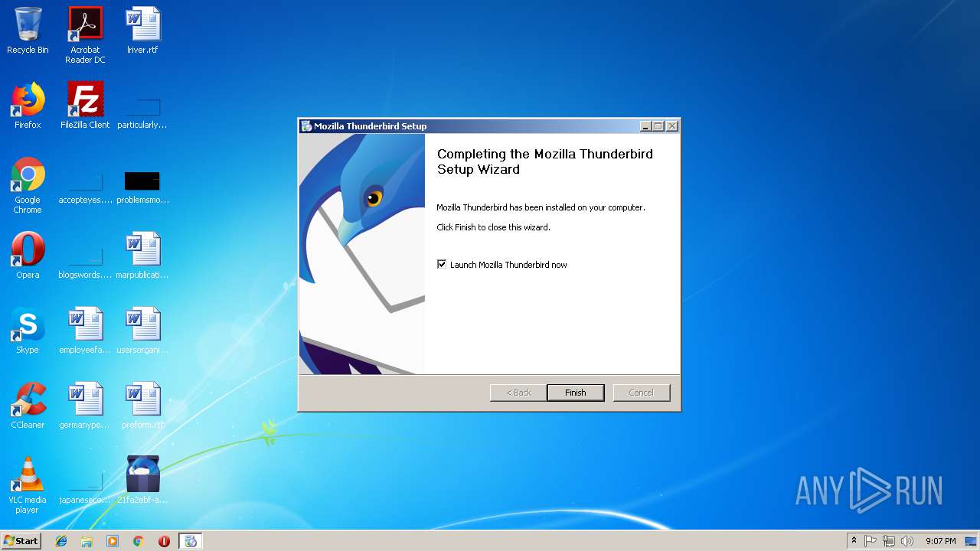This screenshot has height=551, width=980.
Task: Open network status tray icon
Action: [889, 541]
